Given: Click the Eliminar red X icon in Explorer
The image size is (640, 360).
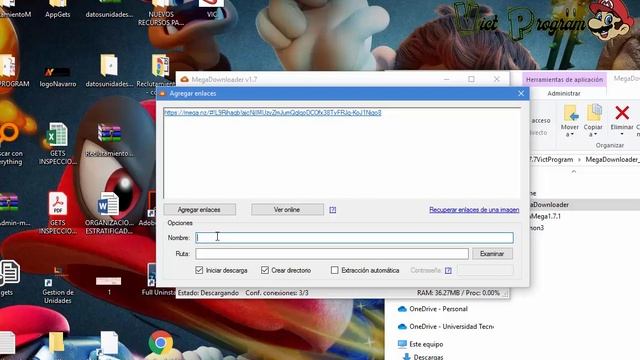Looking at the screenshot, I should (x=622, y=113).
